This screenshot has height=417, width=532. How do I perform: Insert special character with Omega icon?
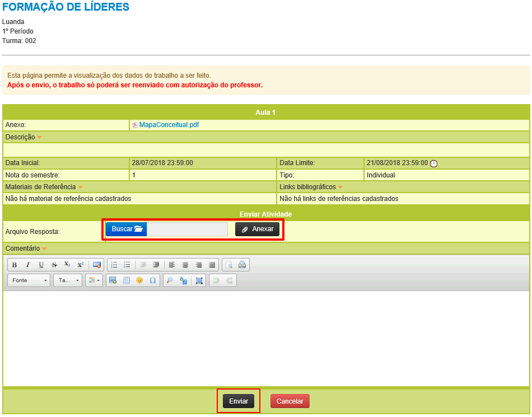pos(152,280)
